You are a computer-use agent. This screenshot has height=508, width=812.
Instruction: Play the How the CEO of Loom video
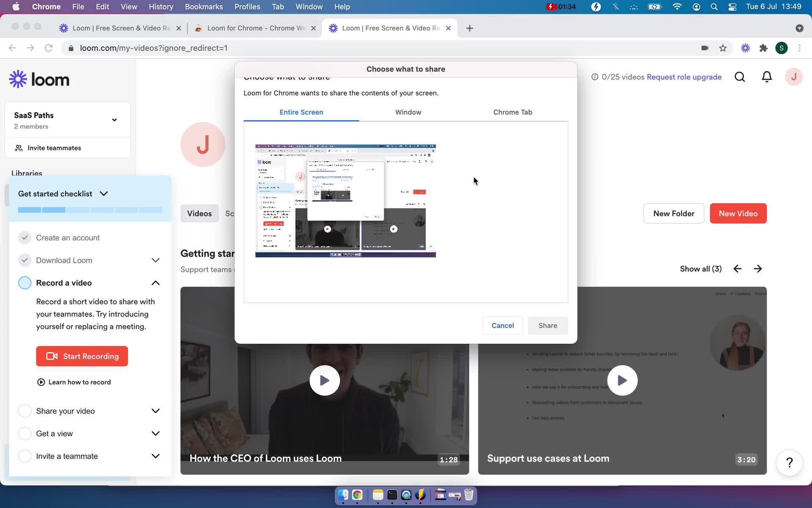tap(324, 381)
